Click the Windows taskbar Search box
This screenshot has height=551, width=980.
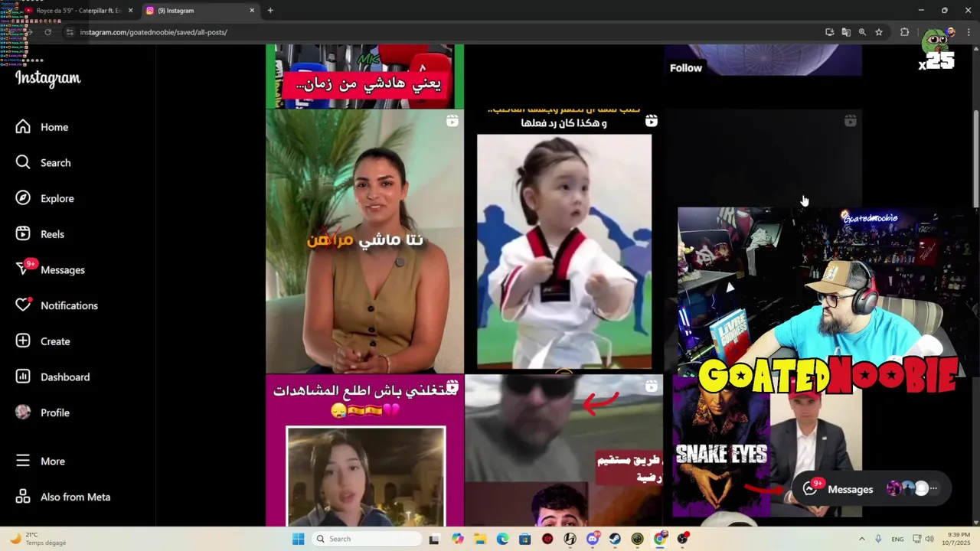pyautogui.click(x=367, y=539)
